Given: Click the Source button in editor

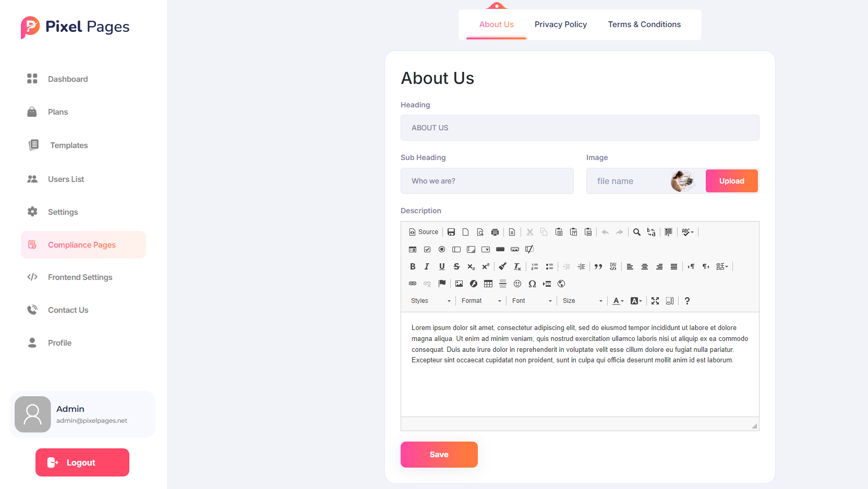Looking at the screenshot, I should coord(424,232).
